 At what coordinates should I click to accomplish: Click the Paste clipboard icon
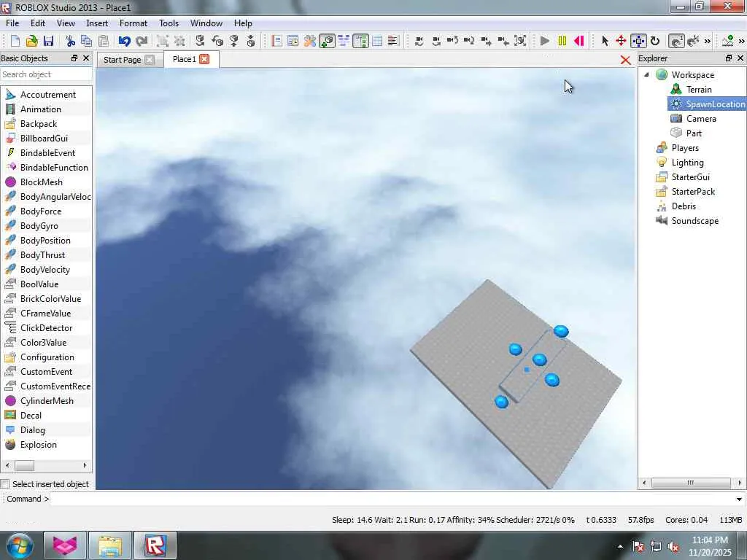(x=103, y=41)
